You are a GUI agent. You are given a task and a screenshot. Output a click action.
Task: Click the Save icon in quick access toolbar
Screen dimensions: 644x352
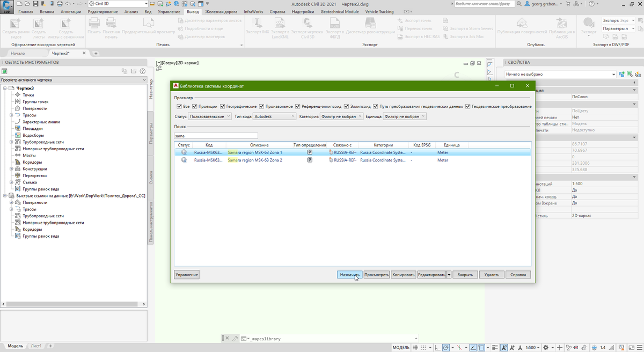(36, 4)
